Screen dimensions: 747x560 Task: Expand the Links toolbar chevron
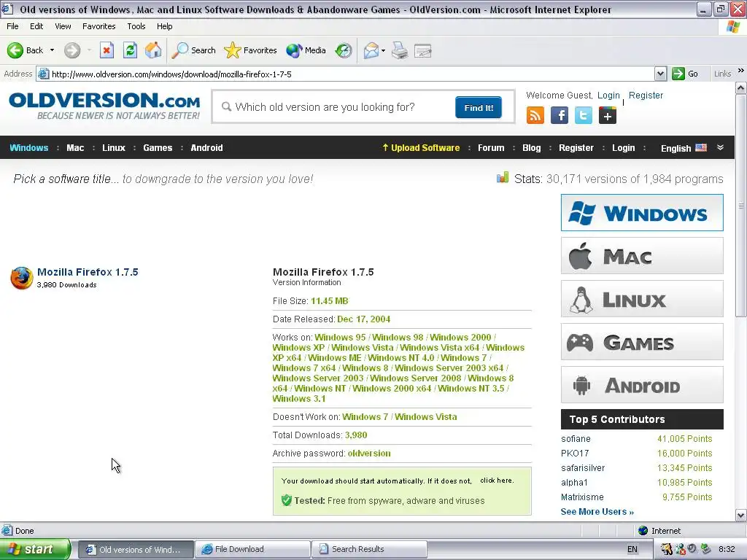pos(741,71)
